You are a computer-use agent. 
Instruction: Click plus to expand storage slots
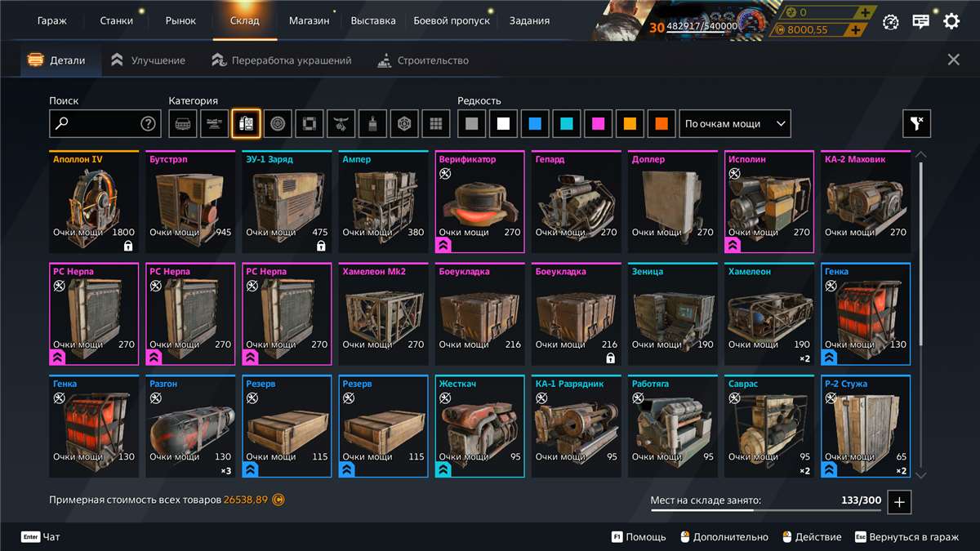point(899,502)
